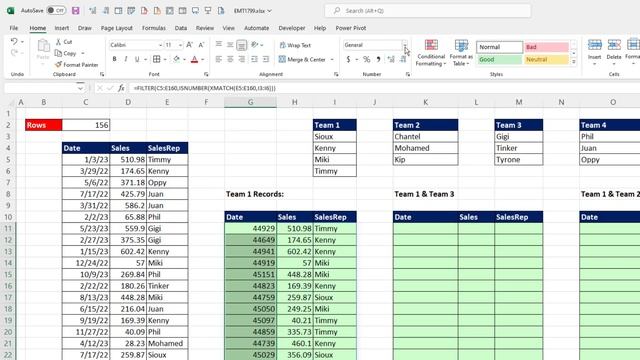Click Increase Indent icon
The width and height of the screenshot is (640, 360).
click(x=266, y=60)
